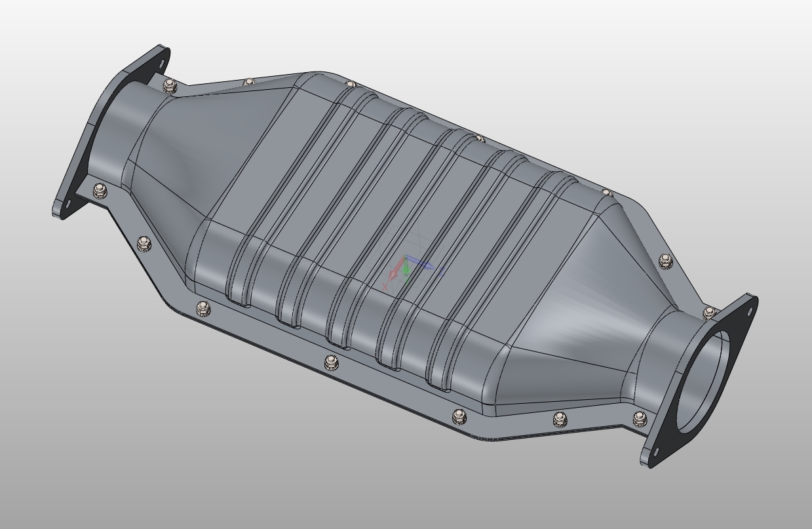Image resolution: width=812 pixels, height=529 pixels.
Task: Select the top bolt hole in left flange
Action: (161, 62)
